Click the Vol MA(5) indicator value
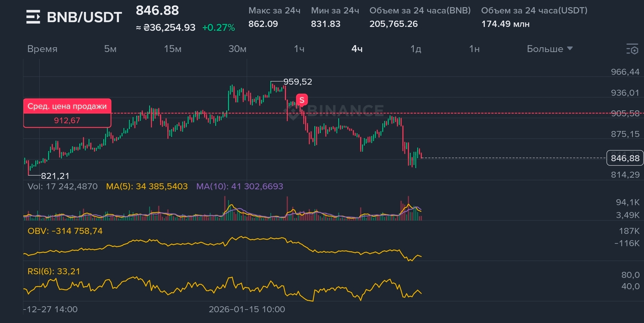Viewport: 644px width, 323px height. tap(147, 186)
